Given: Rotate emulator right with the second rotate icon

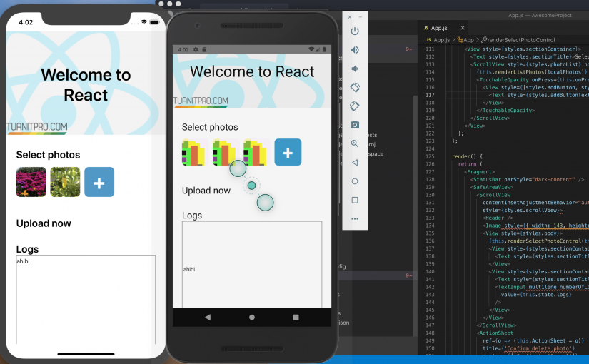Looking at the screenshot, I should click(x=355, y=106).
